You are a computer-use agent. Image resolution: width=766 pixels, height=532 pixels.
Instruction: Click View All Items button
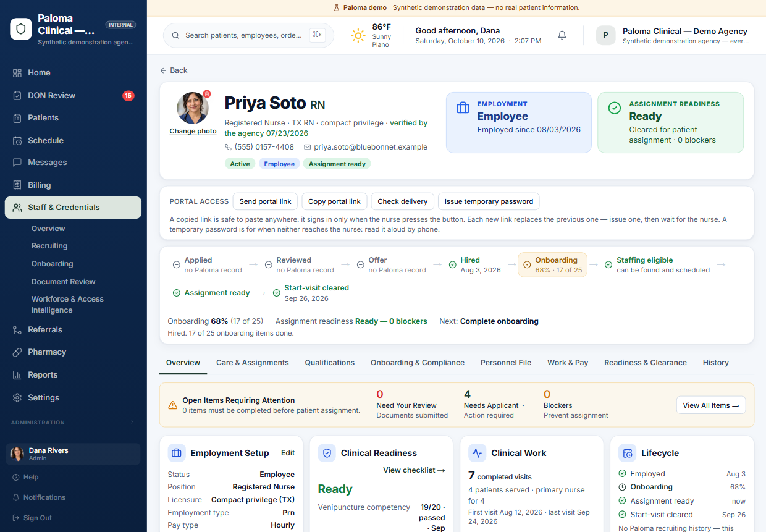pos(711,405)
